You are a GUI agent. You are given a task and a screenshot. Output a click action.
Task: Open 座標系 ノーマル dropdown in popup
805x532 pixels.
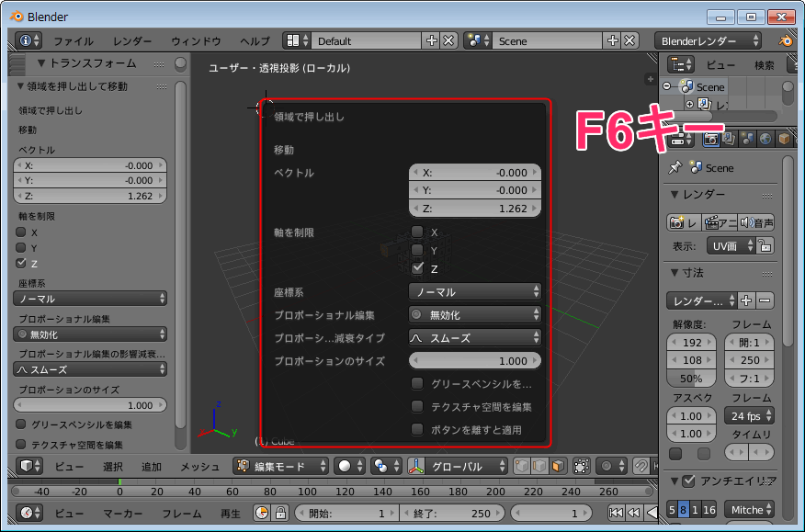[x=475, y=291]
